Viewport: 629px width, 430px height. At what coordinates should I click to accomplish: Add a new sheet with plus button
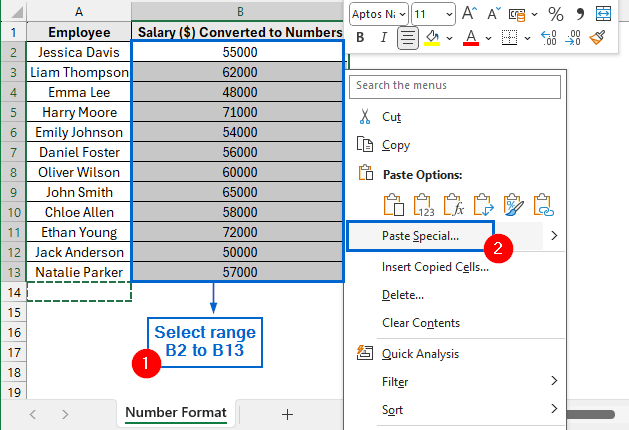pos(287,414)
